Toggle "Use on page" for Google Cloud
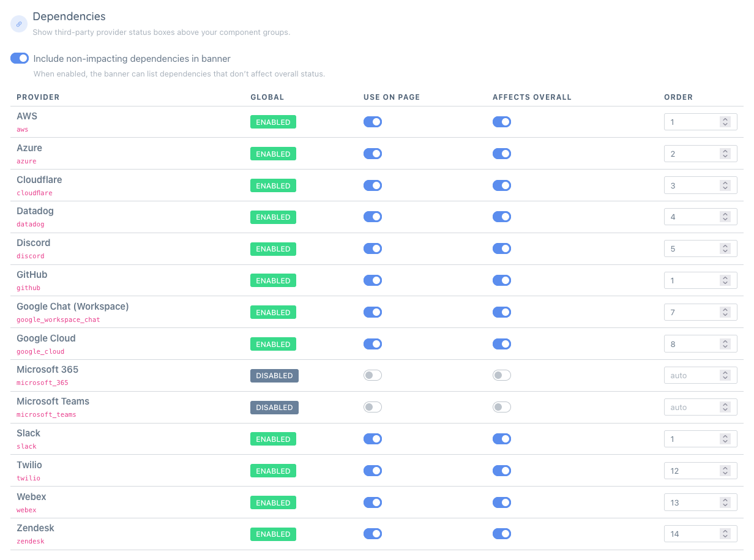Viewport: 754px width, 560px height. tap(372, 344)
